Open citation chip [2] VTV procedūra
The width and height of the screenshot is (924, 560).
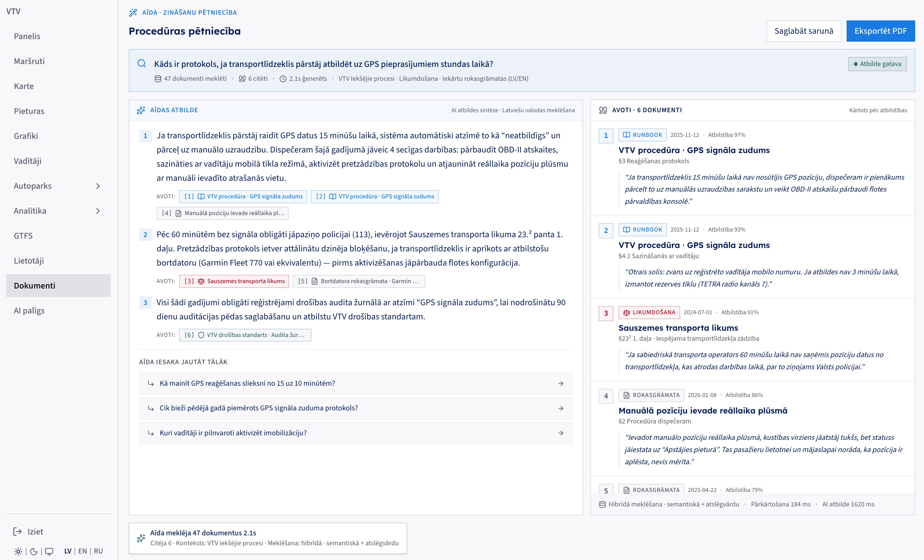375,196
